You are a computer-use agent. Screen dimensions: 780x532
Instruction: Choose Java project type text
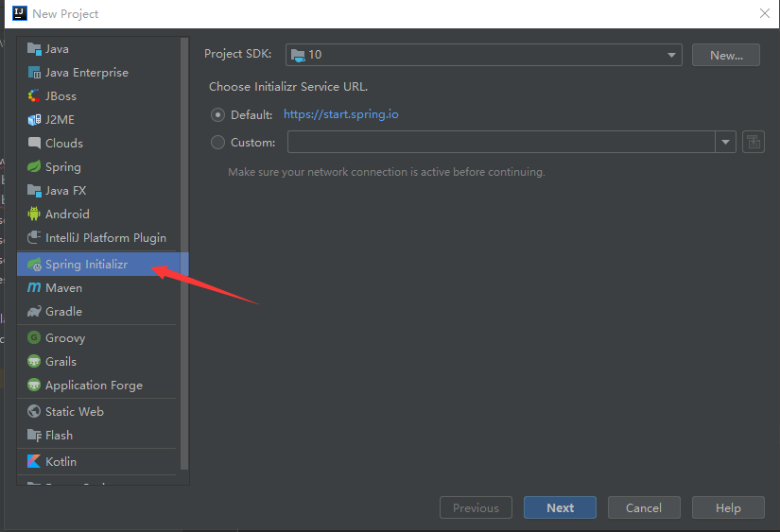click(x=57, y=49)
